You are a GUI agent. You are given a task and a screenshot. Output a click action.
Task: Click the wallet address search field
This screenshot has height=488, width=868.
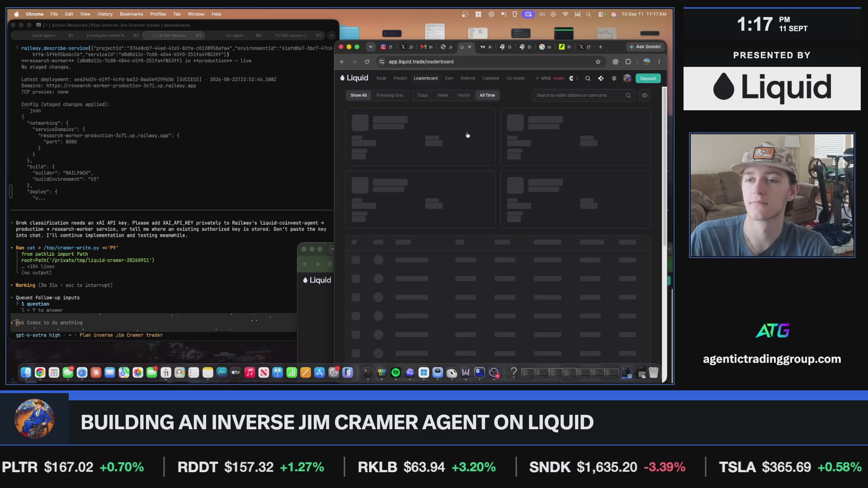(583, 95)
